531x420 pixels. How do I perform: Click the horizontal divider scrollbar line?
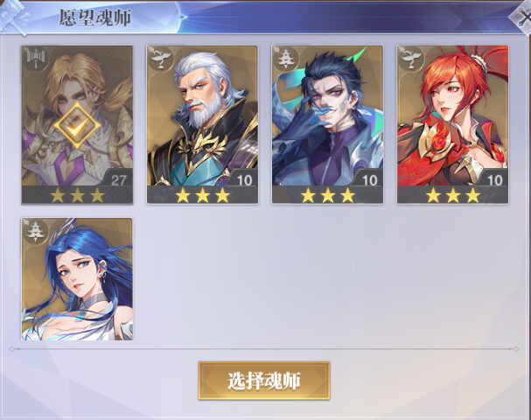pos(264,349)
